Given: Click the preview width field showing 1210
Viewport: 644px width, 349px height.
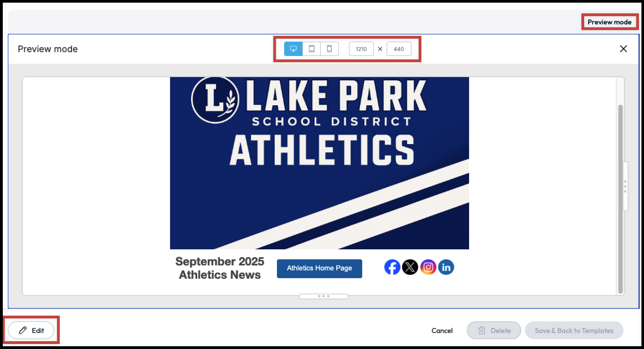Looking at the screenshot, I should (x=361, y=49).
